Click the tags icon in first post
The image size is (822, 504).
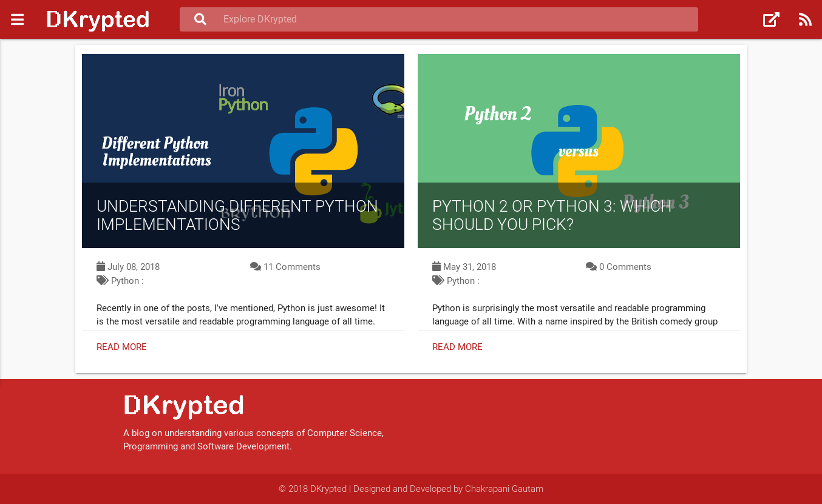coord(102,280)
